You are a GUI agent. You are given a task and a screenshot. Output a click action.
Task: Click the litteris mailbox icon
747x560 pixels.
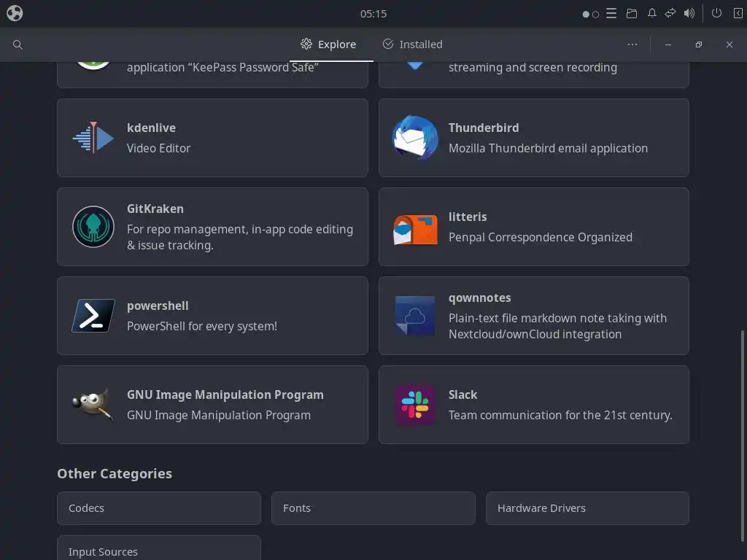pyautogui.click(x=415, y=229)
